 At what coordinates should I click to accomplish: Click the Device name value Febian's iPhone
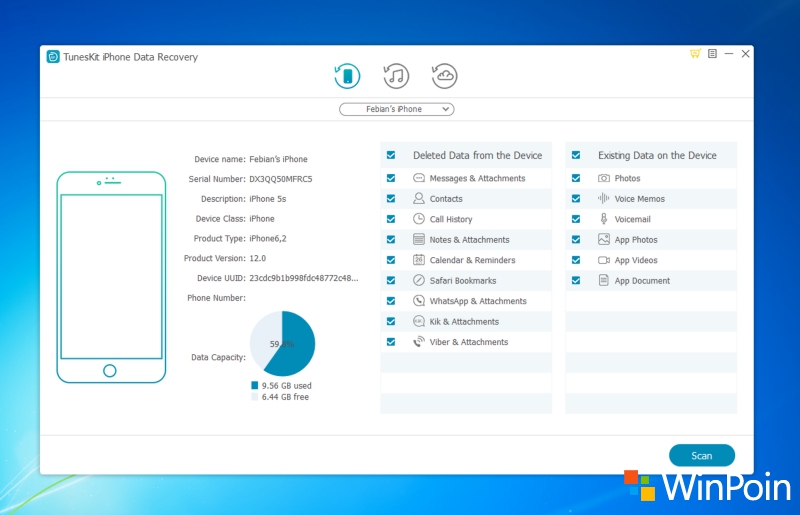click(278, 159)
